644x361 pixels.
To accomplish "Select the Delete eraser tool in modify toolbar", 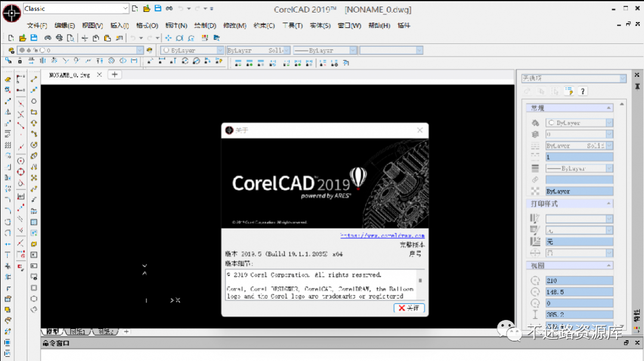I will [8, 79].
